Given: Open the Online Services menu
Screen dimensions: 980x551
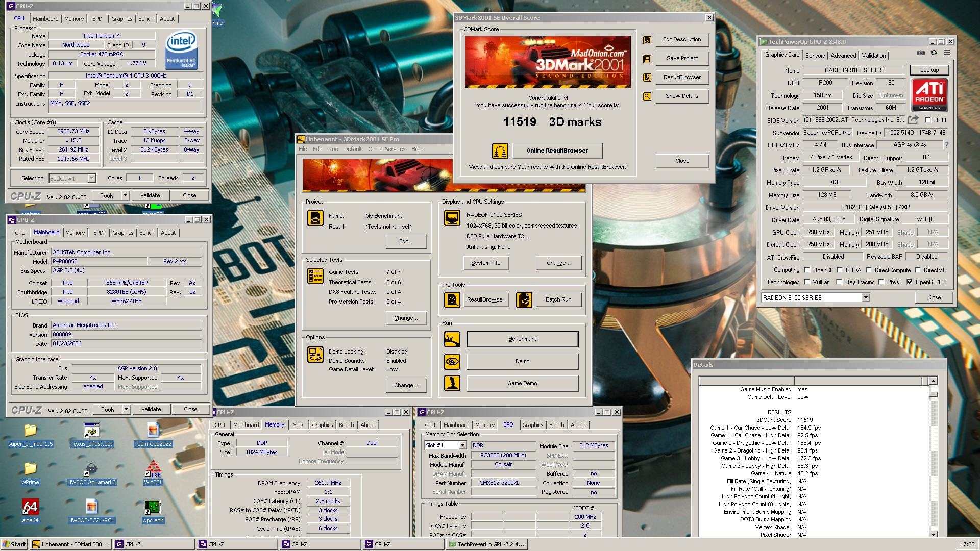Looking at the screenshot, I should tap(386, 149).
